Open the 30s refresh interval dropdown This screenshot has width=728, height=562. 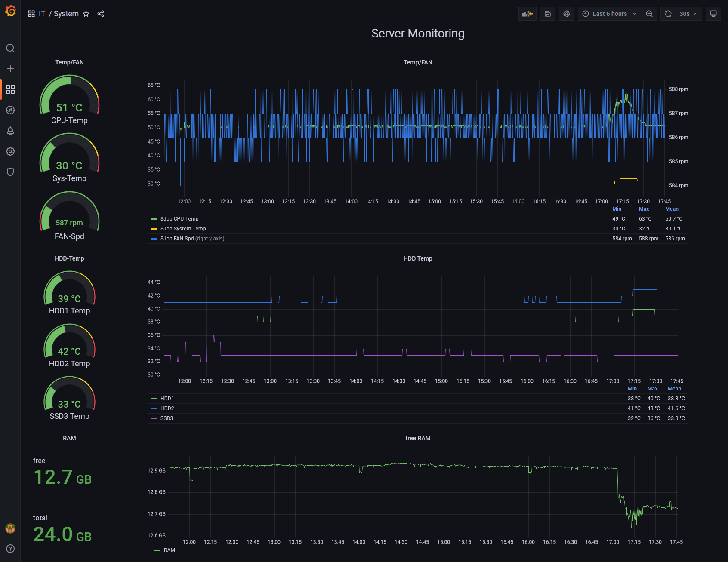[x=688, y=14]
